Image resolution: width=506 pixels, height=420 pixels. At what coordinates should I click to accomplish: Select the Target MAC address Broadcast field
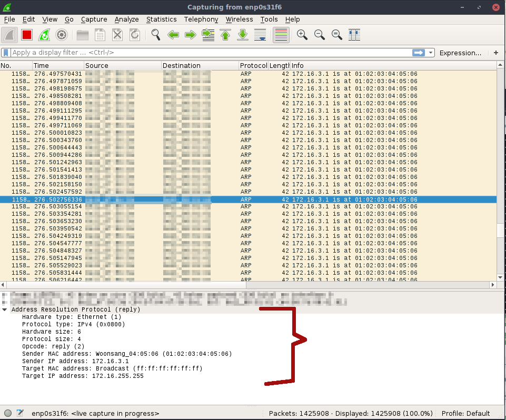112,369
